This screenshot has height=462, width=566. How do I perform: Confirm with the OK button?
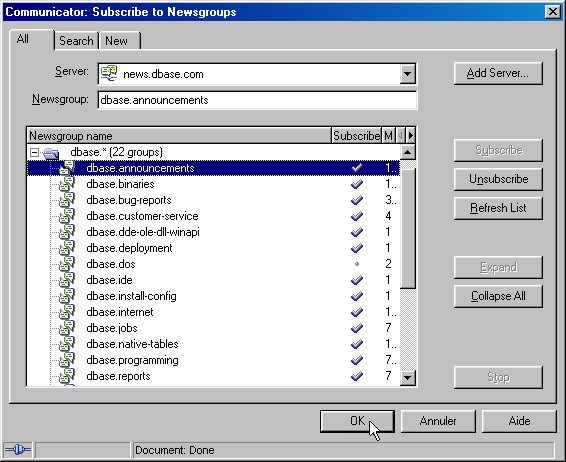pyautogui.click(x=357, y=421)
